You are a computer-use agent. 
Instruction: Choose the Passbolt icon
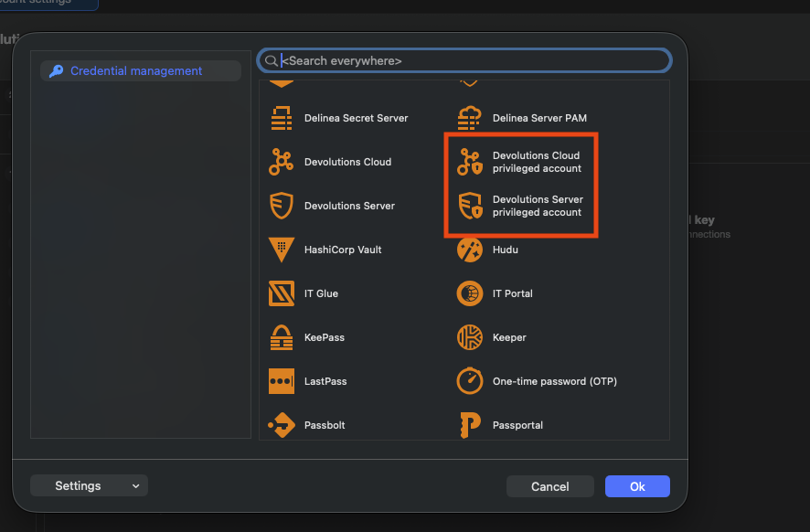(282, 425)
